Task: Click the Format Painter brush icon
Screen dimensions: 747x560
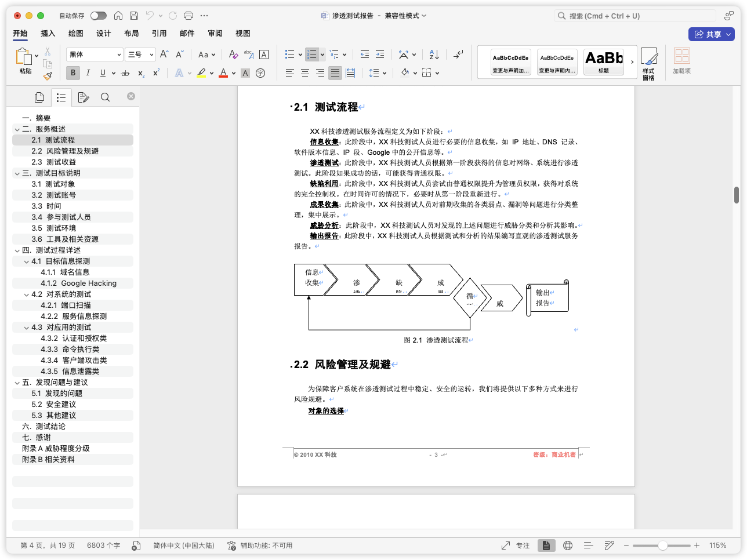Action: pyautogui.click(x=48, y=75)
